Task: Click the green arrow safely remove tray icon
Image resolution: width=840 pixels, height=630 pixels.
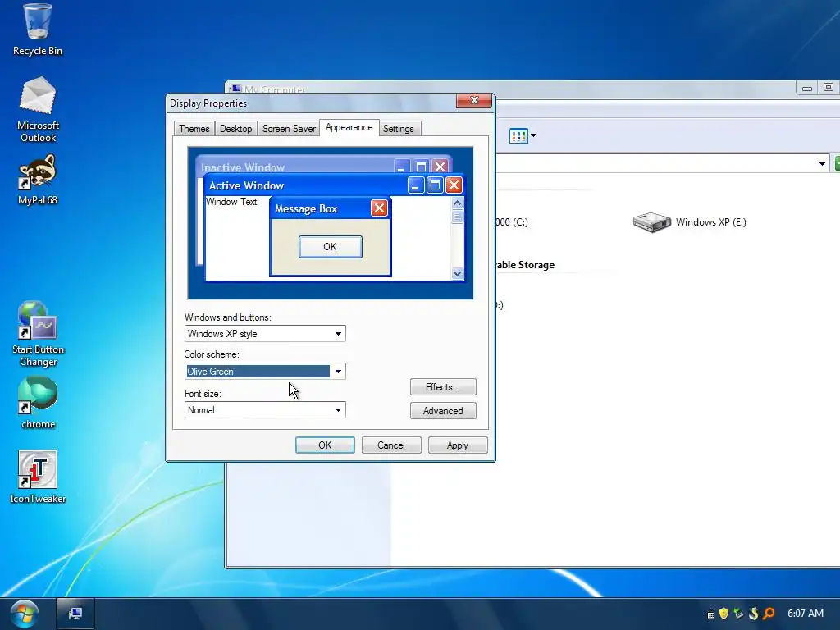Action: point(738,614)
